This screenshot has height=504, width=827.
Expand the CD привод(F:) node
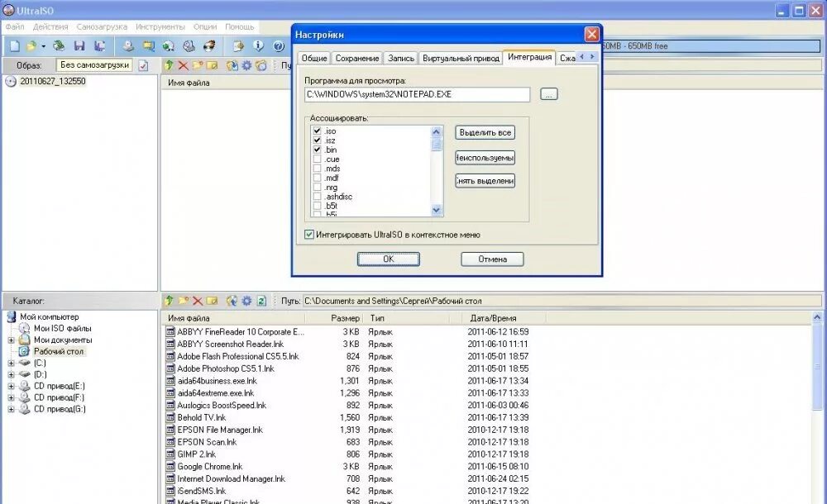click(11, 398)
